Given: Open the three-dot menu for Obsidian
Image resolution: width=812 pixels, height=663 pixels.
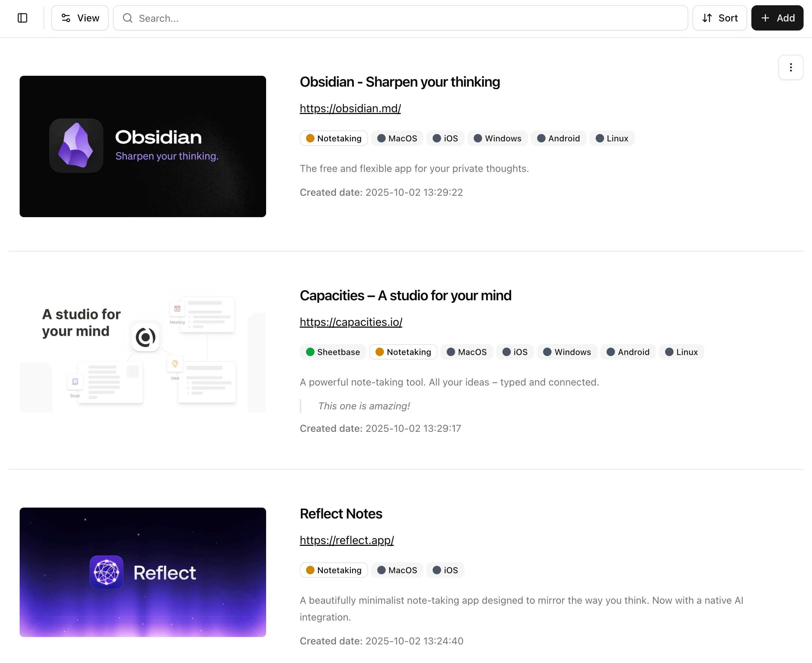Looking at the screenshot, I should (x=791, y=67).
